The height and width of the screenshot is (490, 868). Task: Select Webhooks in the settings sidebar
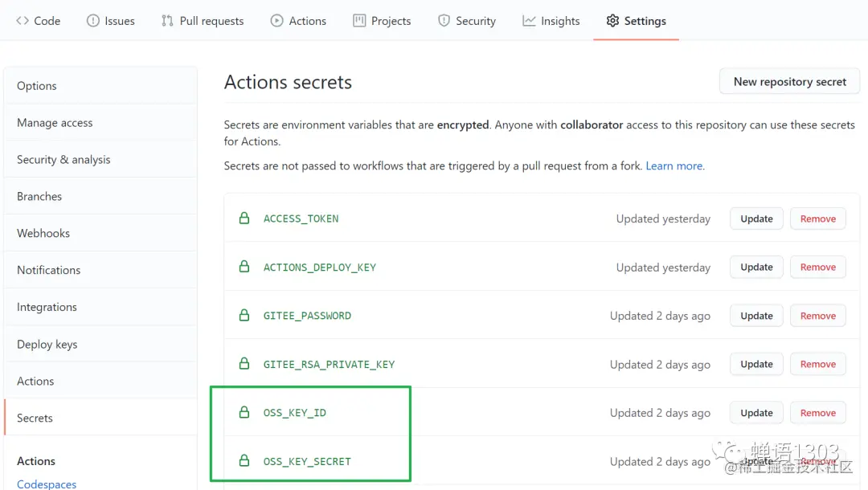[43, 233]
